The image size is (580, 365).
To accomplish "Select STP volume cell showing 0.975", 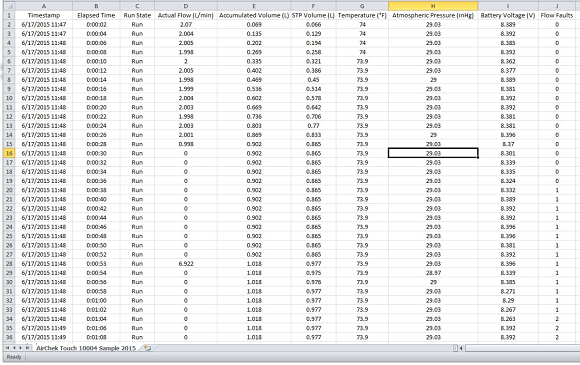I will (313, 273).
